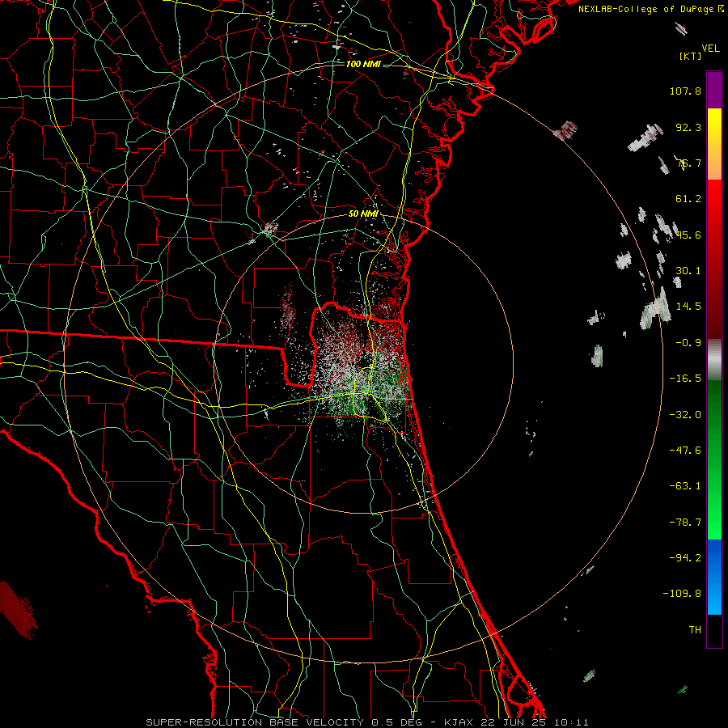The image size is (728, 728).
Task: Click the [KT] units label
Action: point(691,56)
